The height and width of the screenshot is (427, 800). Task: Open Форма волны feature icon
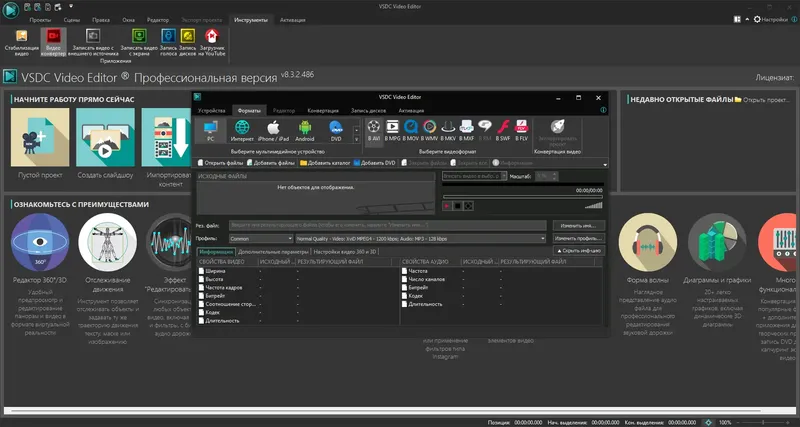coord(647,242)
